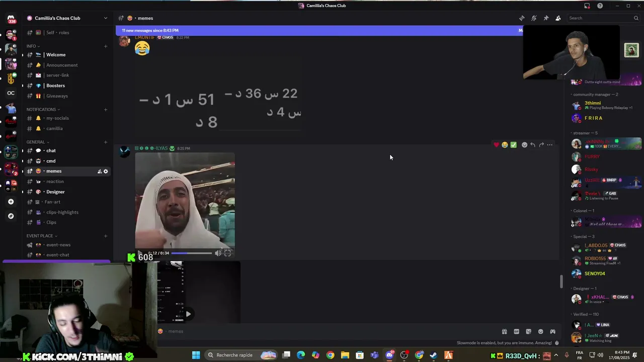Viewport: 644px width, 362px height.
Task: Open the cmd channel
Action: [67, 161]
